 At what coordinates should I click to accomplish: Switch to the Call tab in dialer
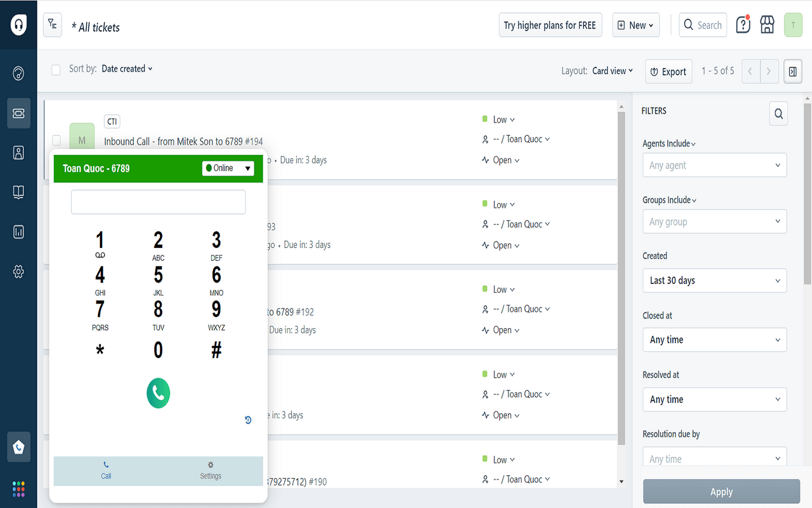(x=106, y=471)
